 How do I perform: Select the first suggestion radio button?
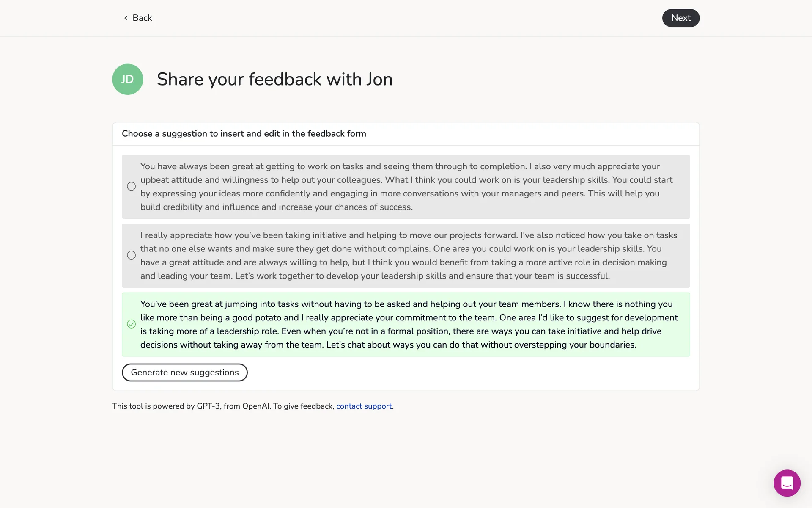point(132,186)
